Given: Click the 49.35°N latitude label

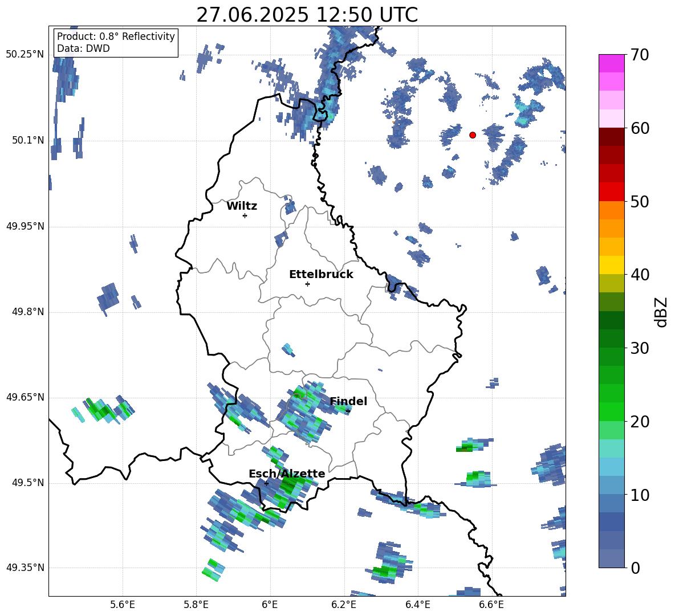Looking at the screenshot, I should coord(25,568).
